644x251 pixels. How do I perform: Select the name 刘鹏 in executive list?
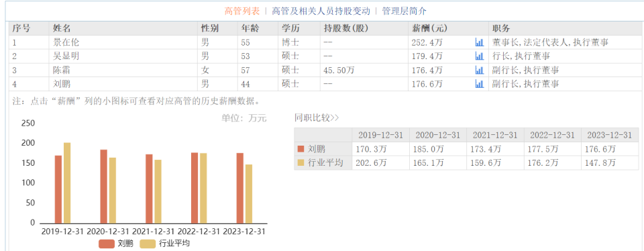pyautogui.click(x=62, y=84)
